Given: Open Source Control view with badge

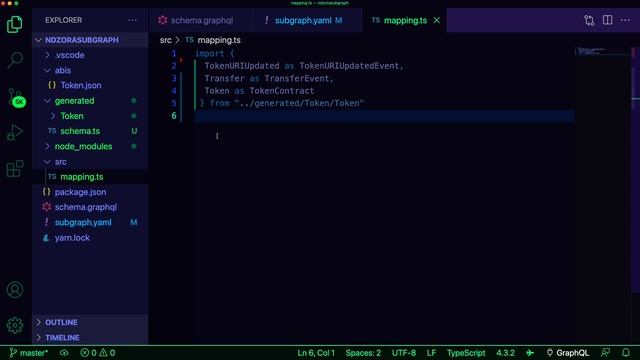Looking at the screenshot, I should [16, 98].
